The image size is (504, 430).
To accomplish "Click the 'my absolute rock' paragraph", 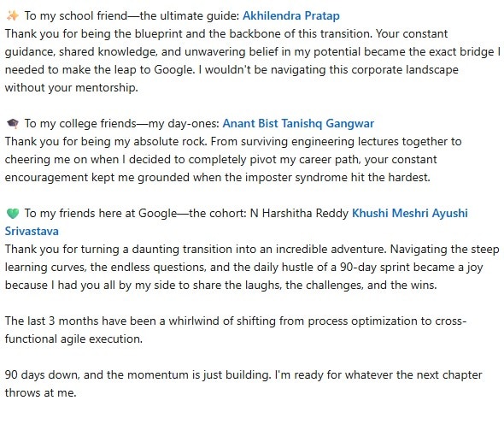I will 233,160.
